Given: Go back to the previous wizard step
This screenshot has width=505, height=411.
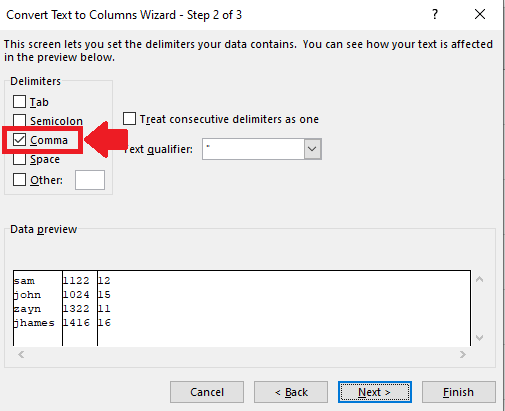Looking at the screenshot, I should point(291,392).
